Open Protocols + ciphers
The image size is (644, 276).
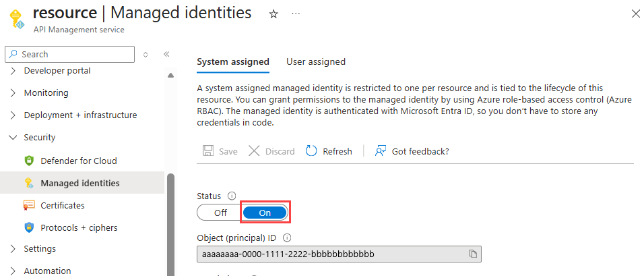click(79, 227)
